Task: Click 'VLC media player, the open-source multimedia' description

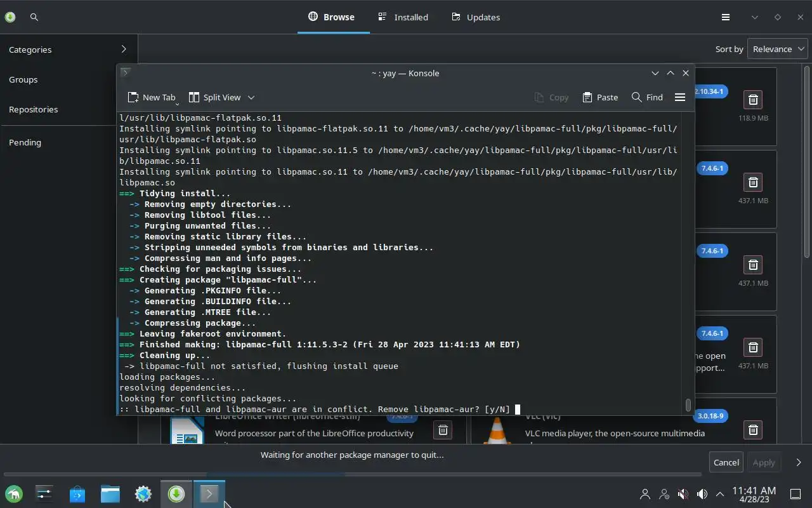Action: tap(615, 433)
